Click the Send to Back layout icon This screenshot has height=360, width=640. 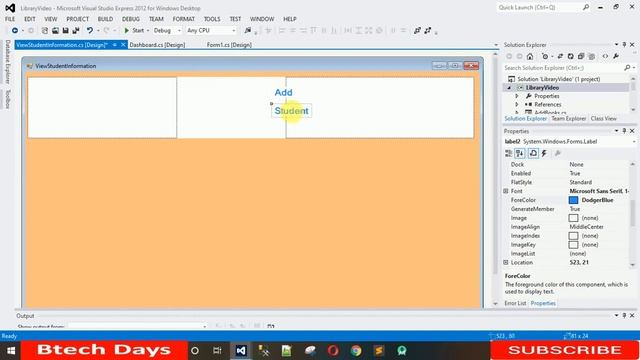427,31
